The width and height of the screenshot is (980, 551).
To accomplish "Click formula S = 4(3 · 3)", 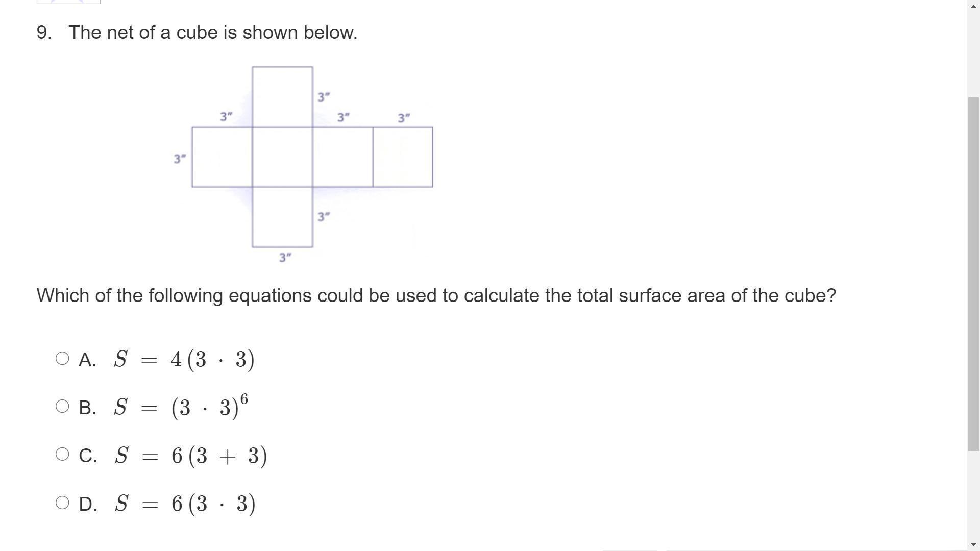I will tap(184, 360).
